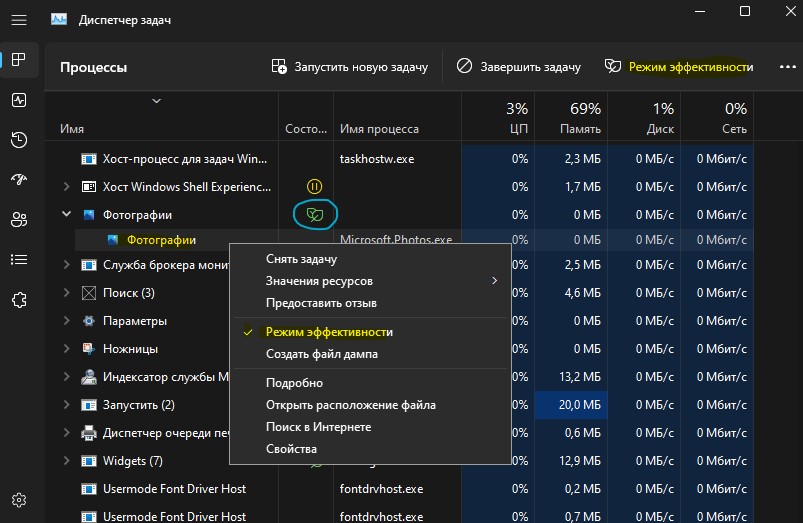The width and height of the screenshot is (803, 523).
Task: Click the Task Manager app icon in title bar
Action: tap(59, 19)
